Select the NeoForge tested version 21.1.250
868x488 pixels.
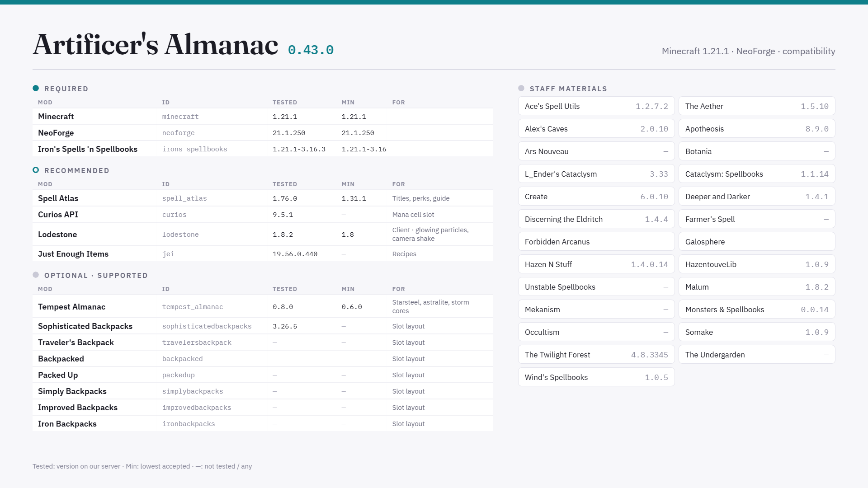pos(289,133)
